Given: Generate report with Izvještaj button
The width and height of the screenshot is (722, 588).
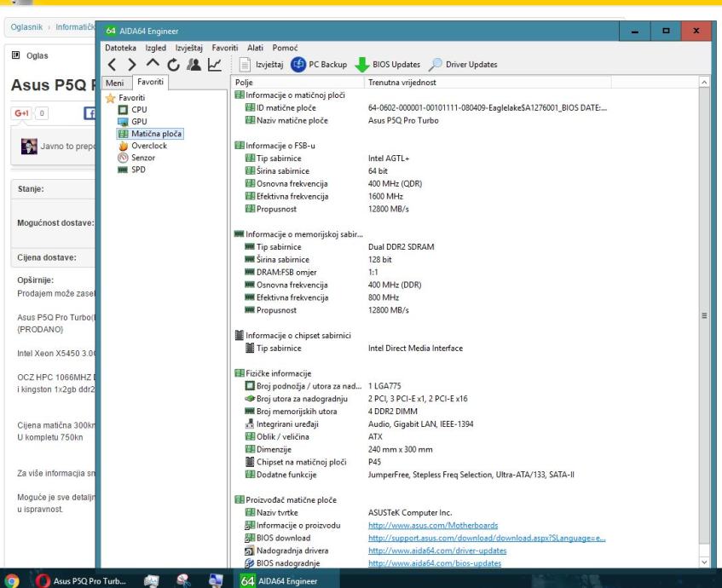Looking at the screenshot, I should pos(259,65).
